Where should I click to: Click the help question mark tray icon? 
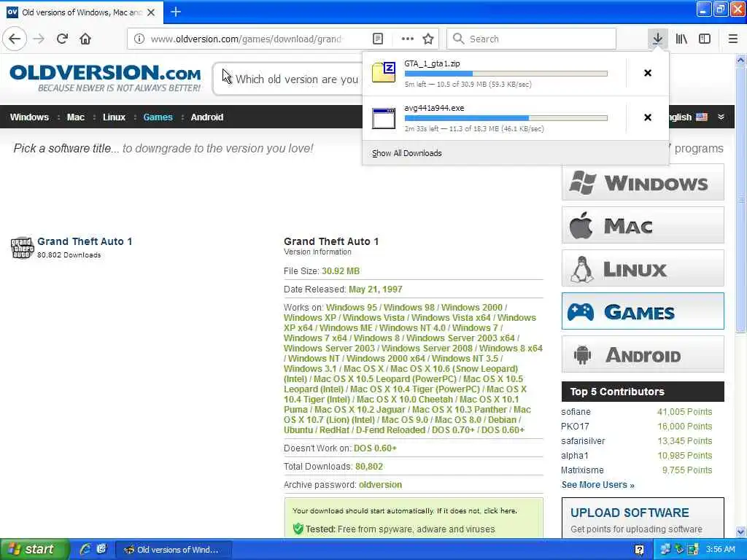[639, 550]
